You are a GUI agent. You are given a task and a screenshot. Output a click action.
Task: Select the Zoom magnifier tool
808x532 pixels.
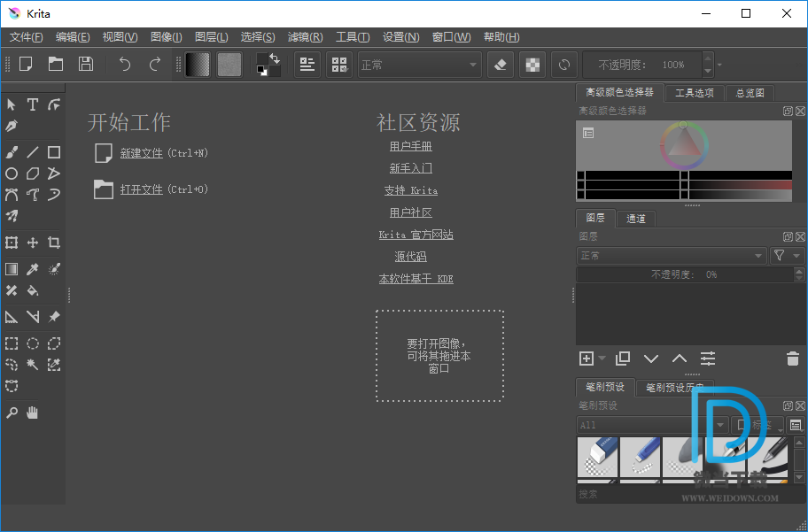[x=12, y=412]
